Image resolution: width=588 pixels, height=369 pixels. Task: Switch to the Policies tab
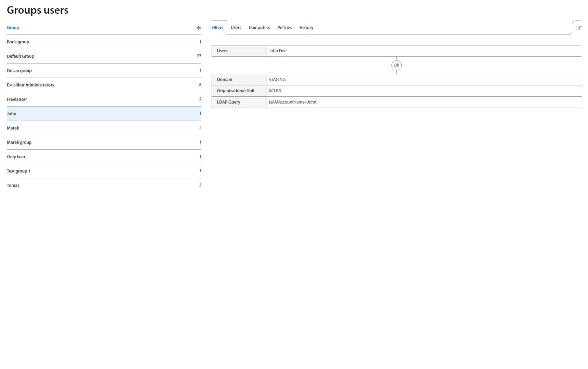[x=284, y=28]
